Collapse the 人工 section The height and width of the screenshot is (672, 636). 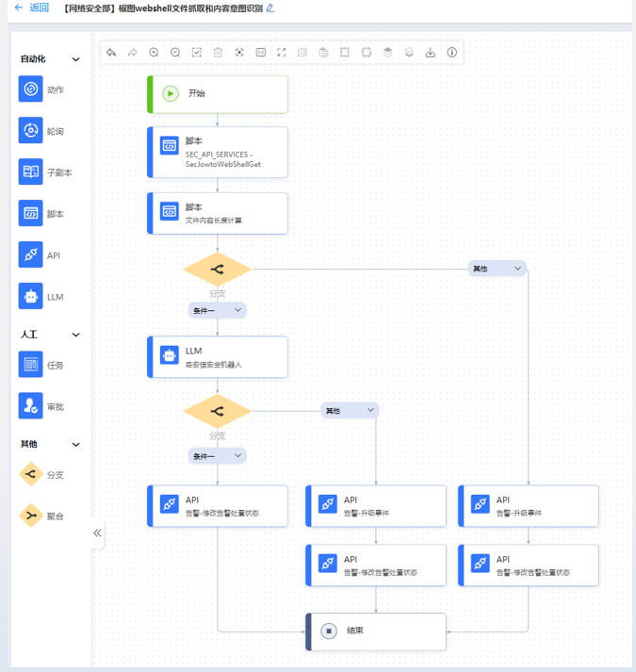[76, 335]
